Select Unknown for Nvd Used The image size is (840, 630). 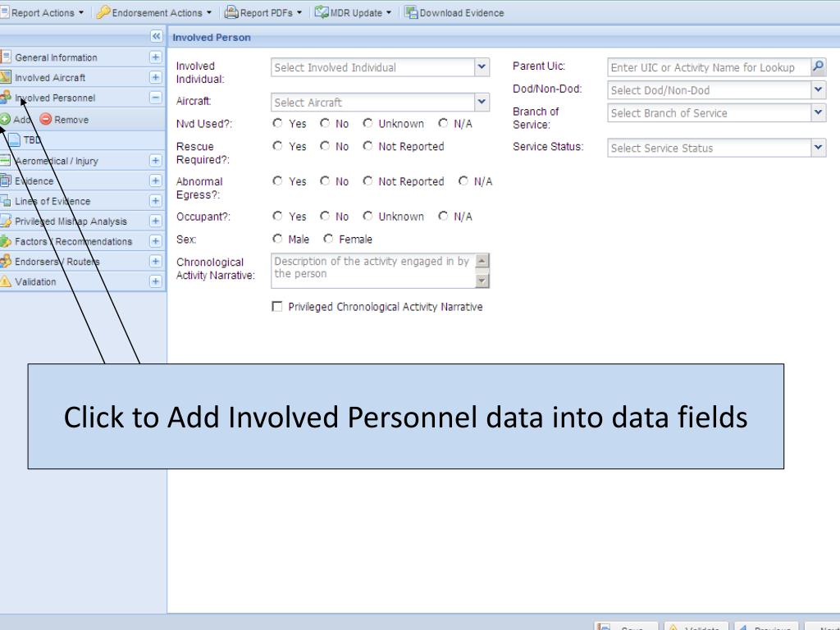tap(367, 123)
